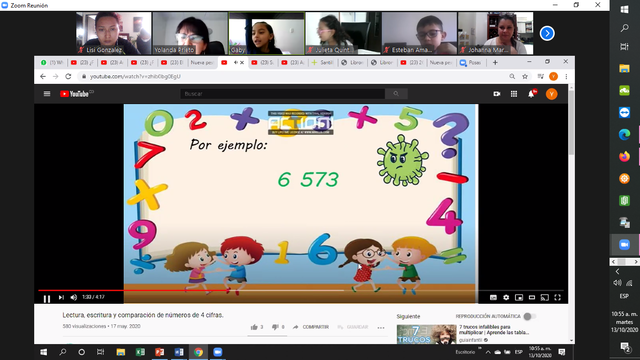Switch to first Libro Chrome tab
The image size is (640, 360).
pos(352,62)
